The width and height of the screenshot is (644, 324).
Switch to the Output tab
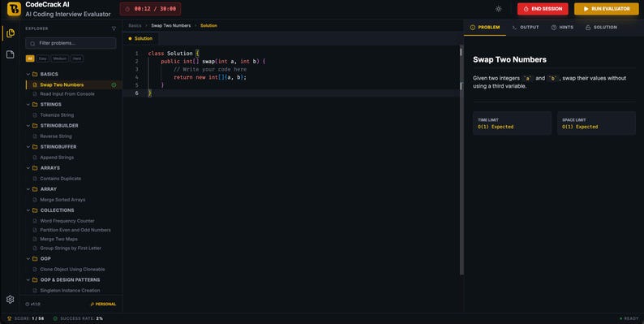coord(526,28)
